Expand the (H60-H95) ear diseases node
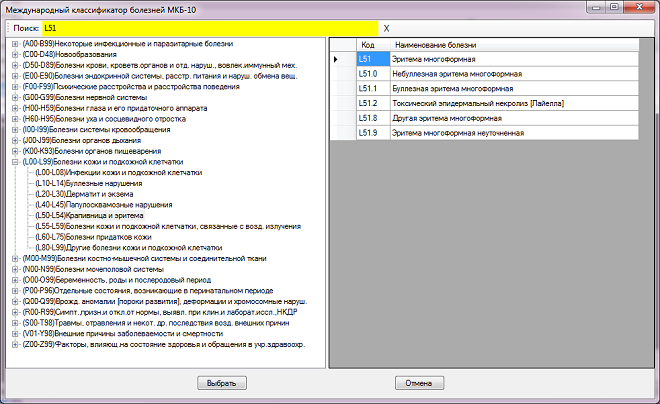This screenshot has width=660, height=404. coord(15,119)
